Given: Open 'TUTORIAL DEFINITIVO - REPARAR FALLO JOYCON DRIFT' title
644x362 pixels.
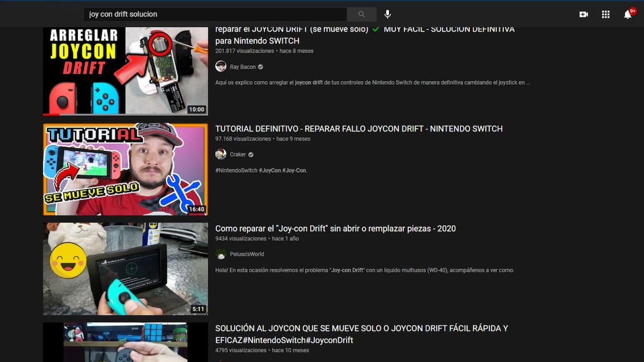Looking at the screenshot, I should coord(359,129).
